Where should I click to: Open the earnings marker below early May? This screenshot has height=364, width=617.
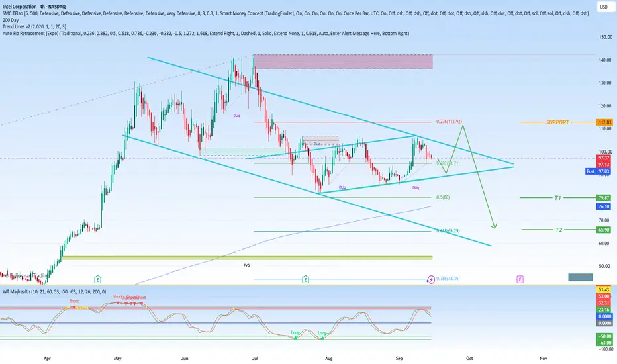click(x=97, y=279)
